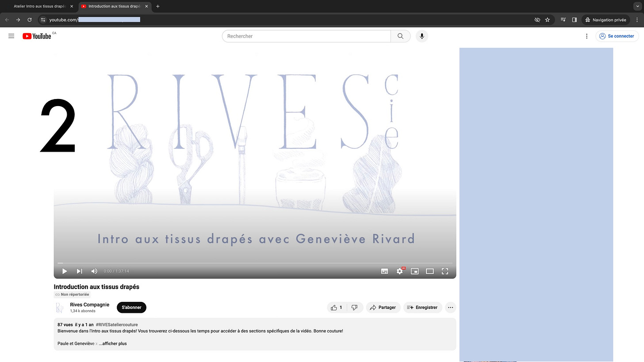This screenshot has height=362, width=644.
Task: Open more actions ellipsis below video
Action: coord(450,307)
